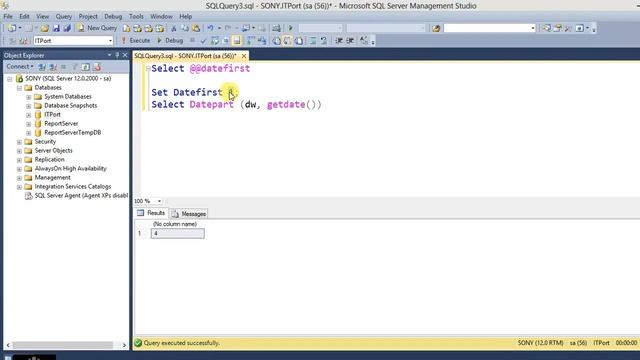The width and height of the screenshot is (640, 360).
Task: Select SQL Server Agent tree item
Action: coord(81,196)
